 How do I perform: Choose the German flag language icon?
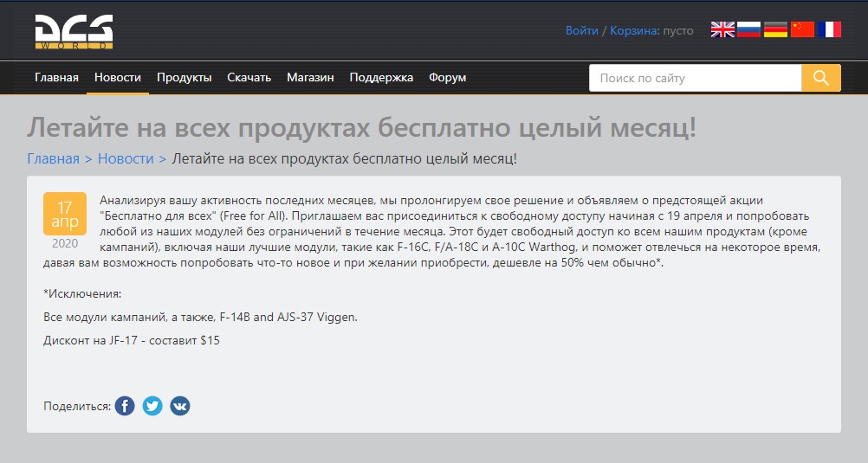pyautogui.click(x=775, y=30)
